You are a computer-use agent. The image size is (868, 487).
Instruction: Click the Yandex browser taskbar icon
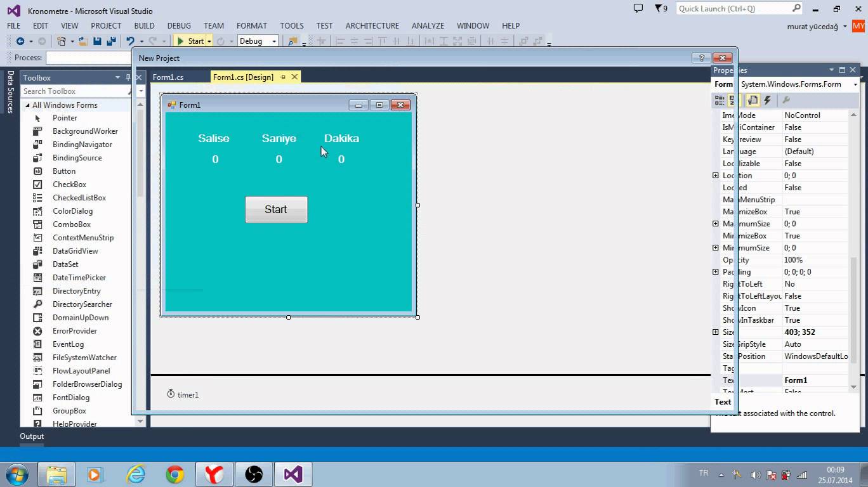214,474
